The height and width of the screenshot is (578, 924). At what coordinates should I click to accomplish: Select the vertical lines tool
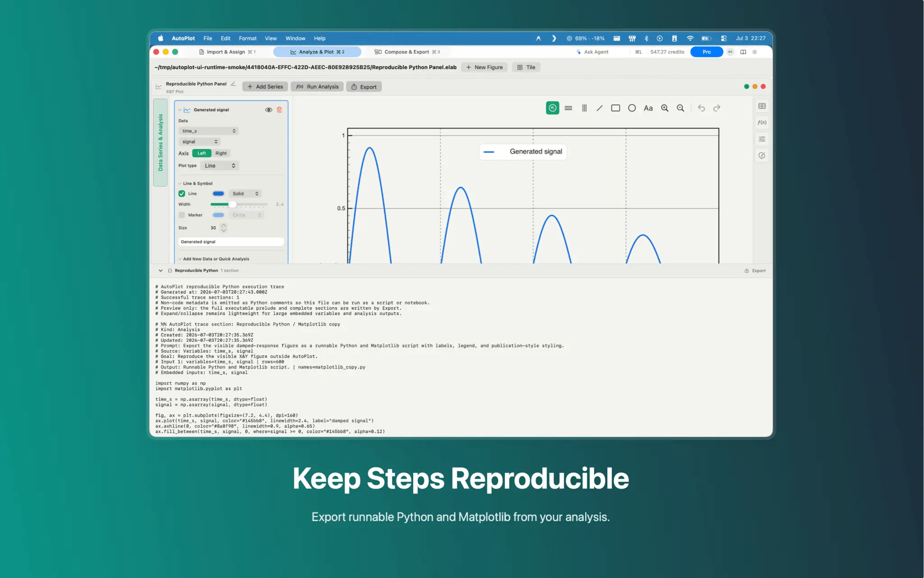[x=584, y=108]
